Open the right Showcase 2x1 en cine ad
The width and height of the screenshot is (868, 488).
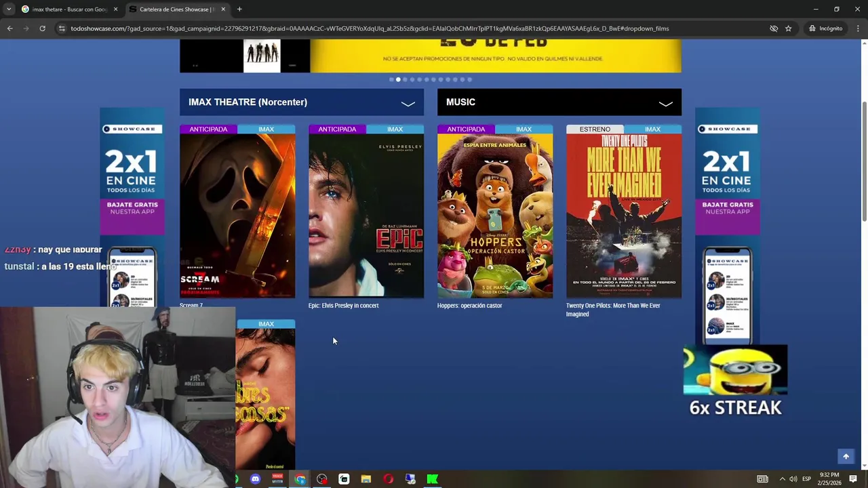coord(727,227)
